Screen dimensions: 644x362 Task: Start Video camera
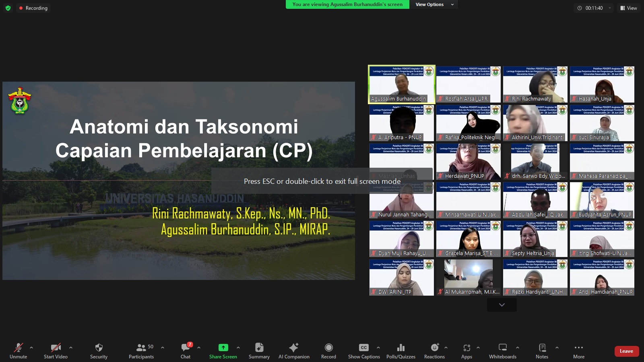(x=56, y=351)
